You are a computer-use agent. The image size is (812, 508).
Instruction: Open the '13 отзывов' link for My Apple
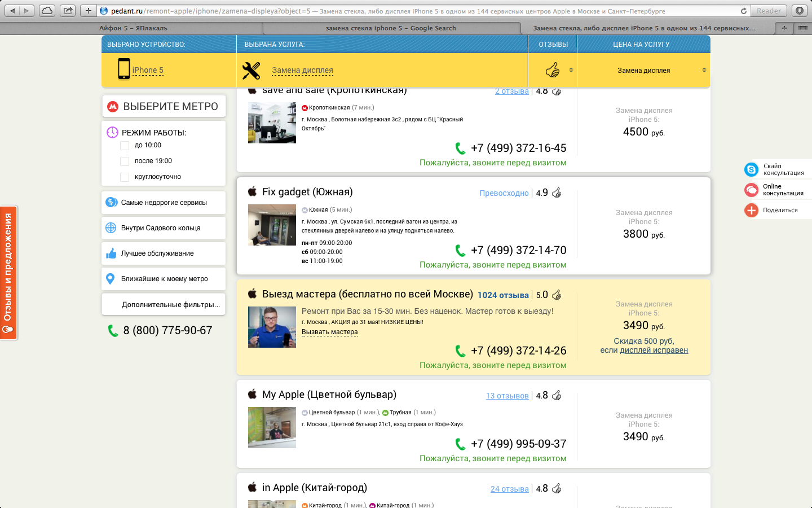pos(507,396)
